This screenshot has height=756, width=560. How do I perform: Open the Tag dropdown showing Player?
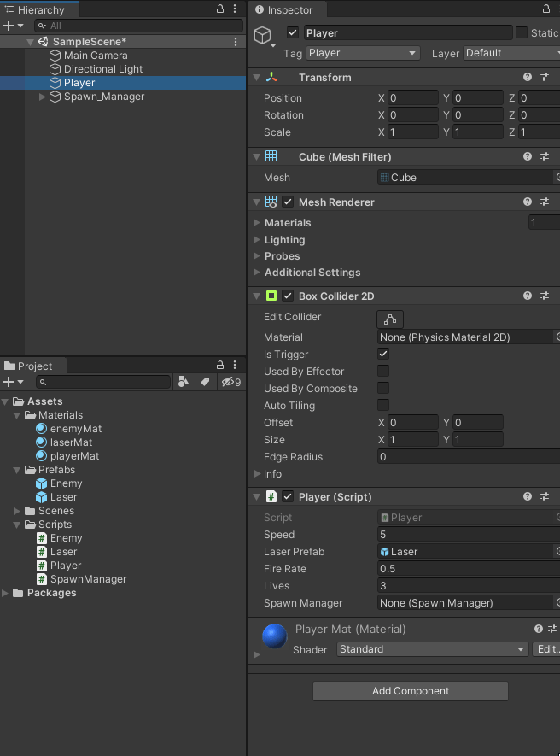pos(363,53)
